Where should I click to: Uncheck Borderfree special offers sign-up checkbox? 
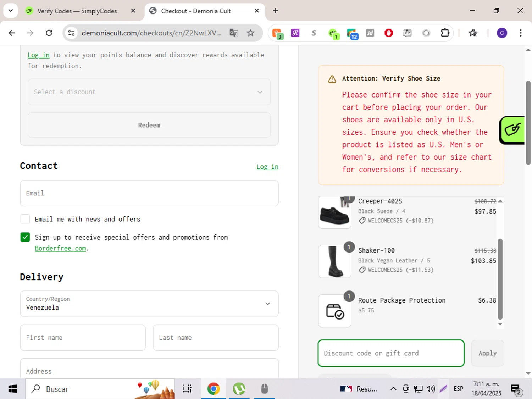[25, 237]
